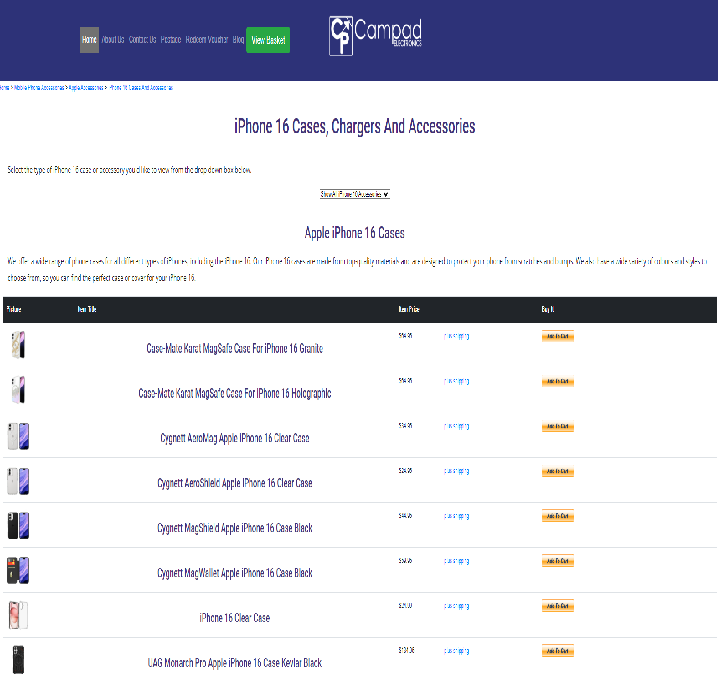The width and height of the screenshot is (718, 678).
Task: Open the Postage menu item
Action: [x=171, y=40]
